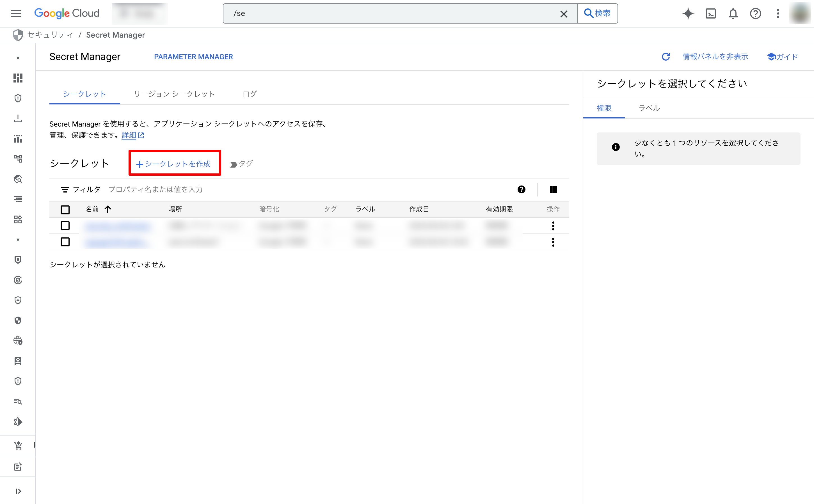814x504 pixels.
Task: Toggle the select-all header checkbox
Action: pyautogui.click(x=65, y=209)
